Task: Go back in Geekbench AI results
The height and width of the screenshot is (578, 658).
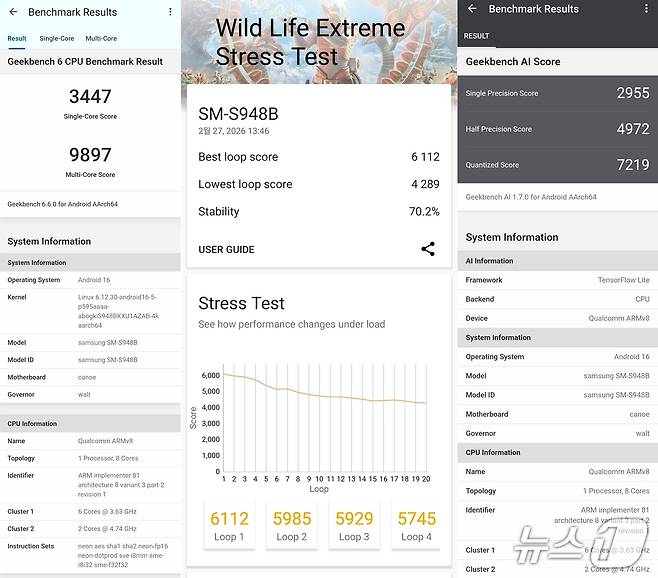Action: 472,8
